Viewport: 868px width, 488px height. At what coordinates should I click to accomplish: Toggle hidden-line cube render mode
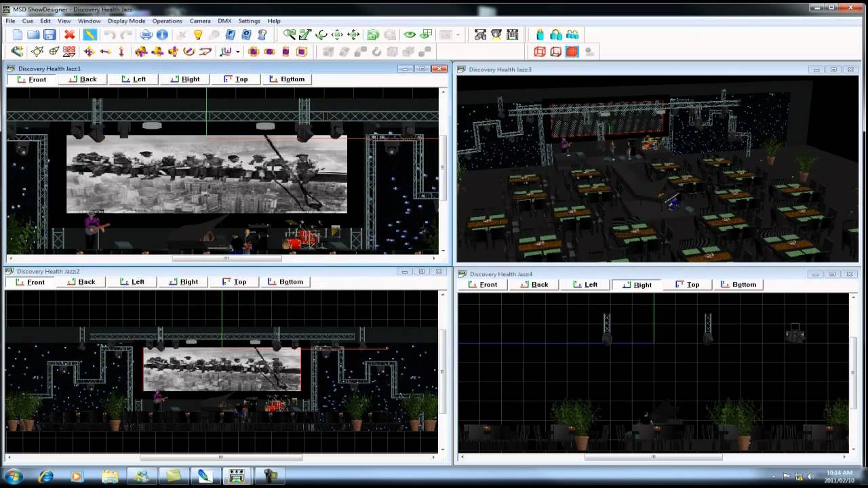(556, 52)
